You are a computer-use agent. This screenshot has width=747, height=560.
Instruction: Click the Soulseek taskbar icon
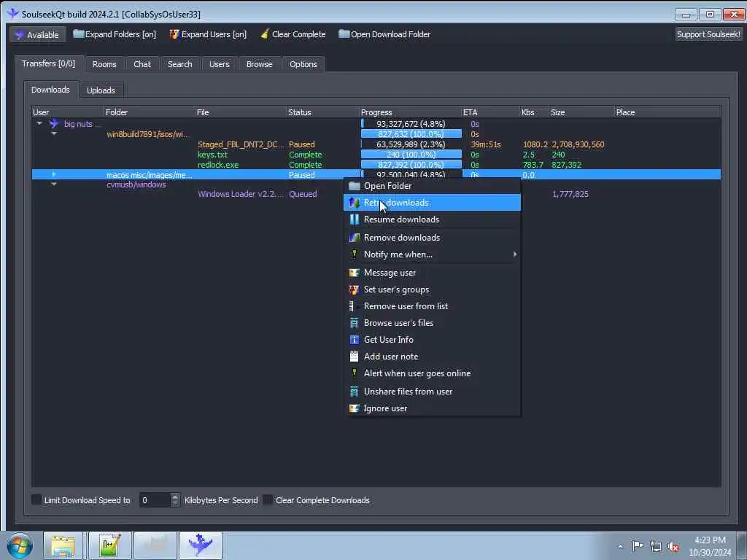[x=201, y=545]
